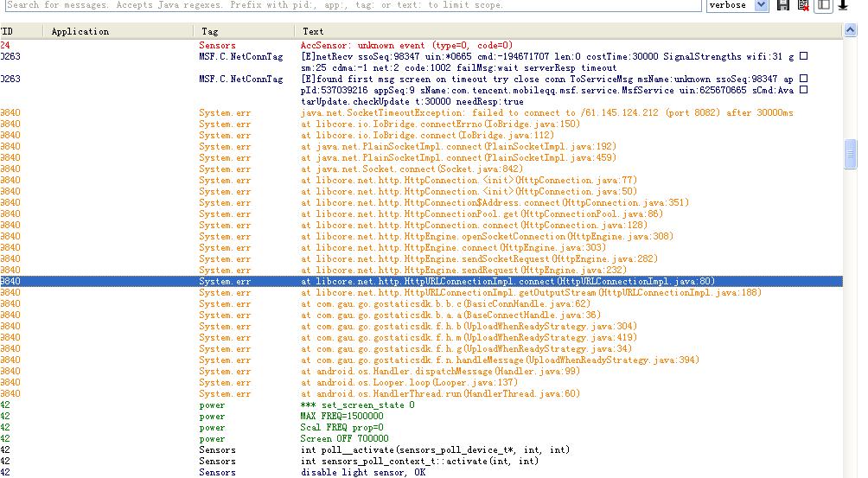Click the red Sensors tag cell
This screenshot has width=868, height=478.
218,45
